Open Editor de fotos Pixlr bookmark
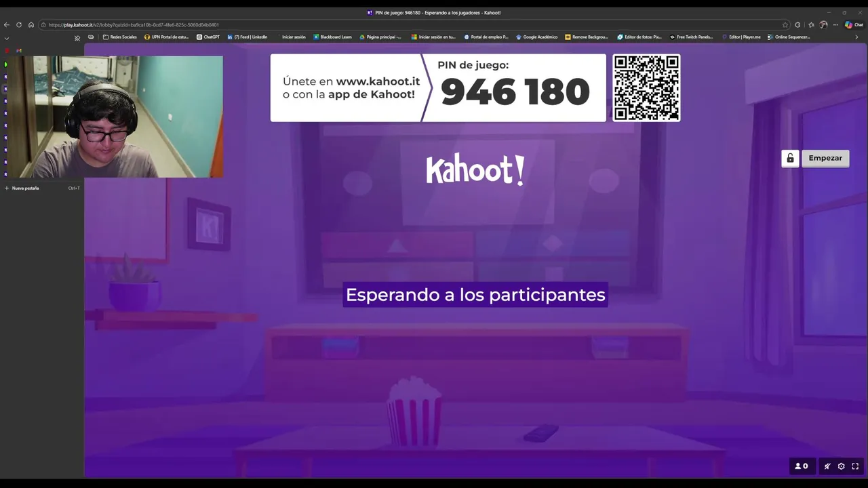This screenshot has height=488, width=868. pyautogui.click(x=639, y=37)
